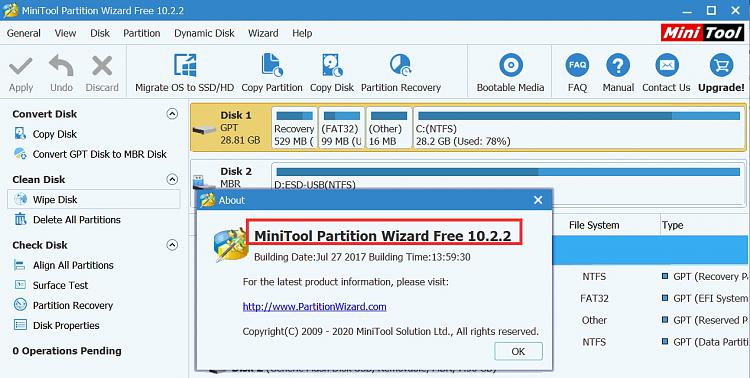Open the www.PartitionWizard.com link
This screenshot has width=750, height=378.
pyautogui.click(x=314, y=307)
